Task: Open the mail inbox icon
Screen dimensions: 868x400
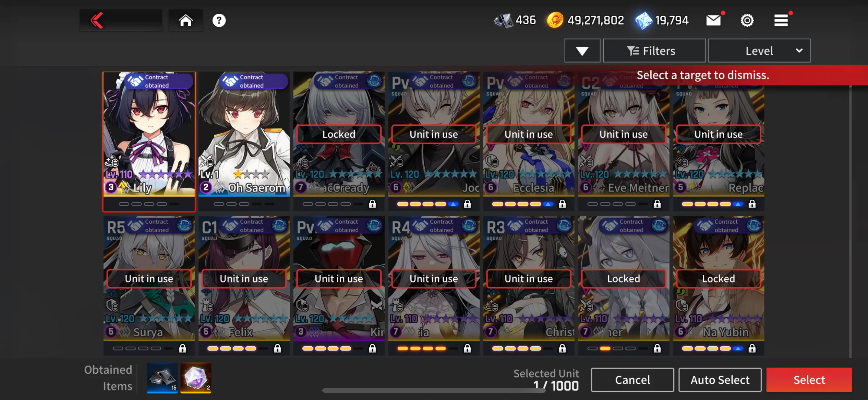Action: point(713,20)
